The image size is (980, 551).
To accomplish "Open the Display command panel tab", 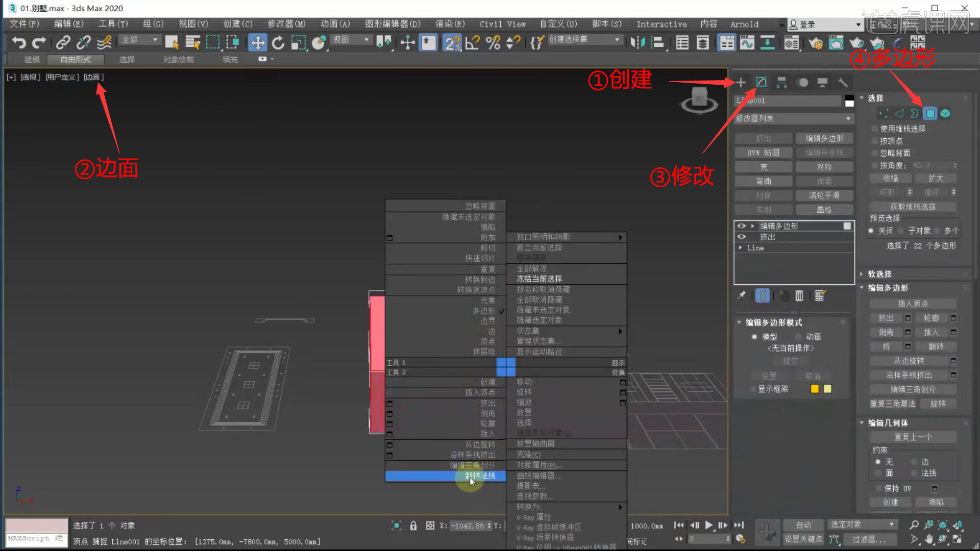I will (822, 82).
